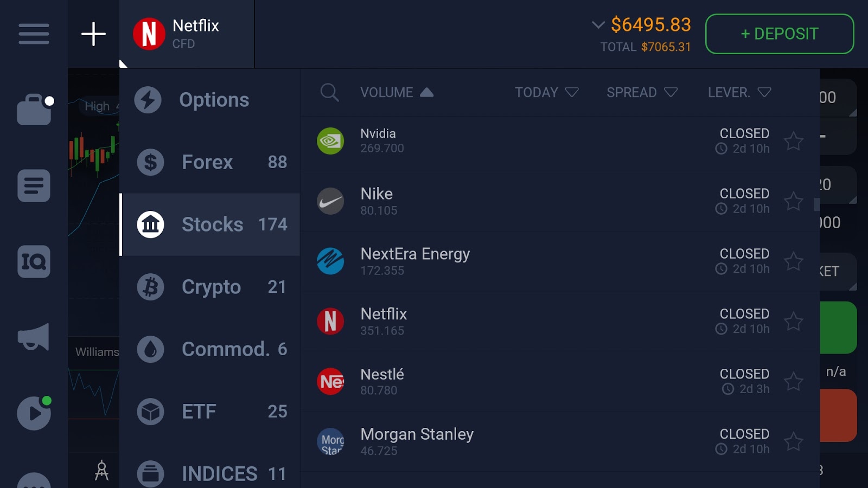Viewport: 868px width, 488px height.
Task: Open the portfolio briefcase icon
Action: 34,110
